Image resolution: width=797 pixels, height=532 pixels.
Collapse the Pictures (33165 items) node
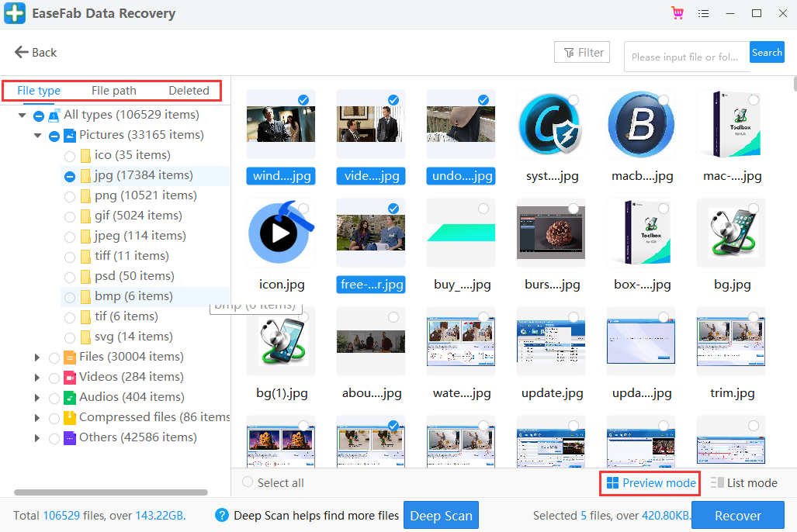coord(37,135)
